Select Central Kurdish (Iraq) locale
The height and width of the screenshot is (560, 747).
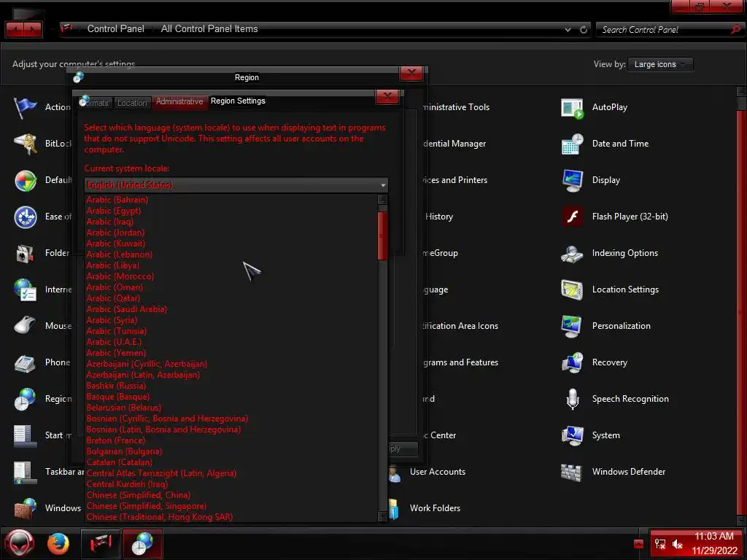231,485
